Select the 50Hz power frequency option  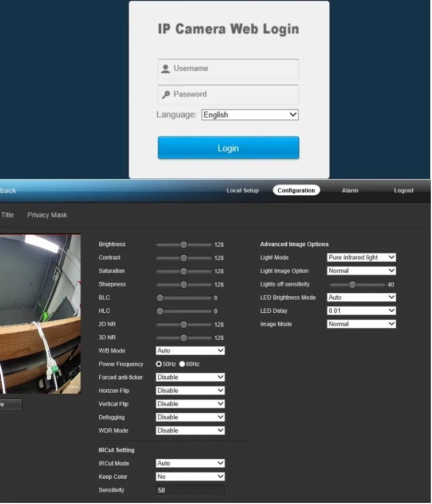(x=159, y=364)
